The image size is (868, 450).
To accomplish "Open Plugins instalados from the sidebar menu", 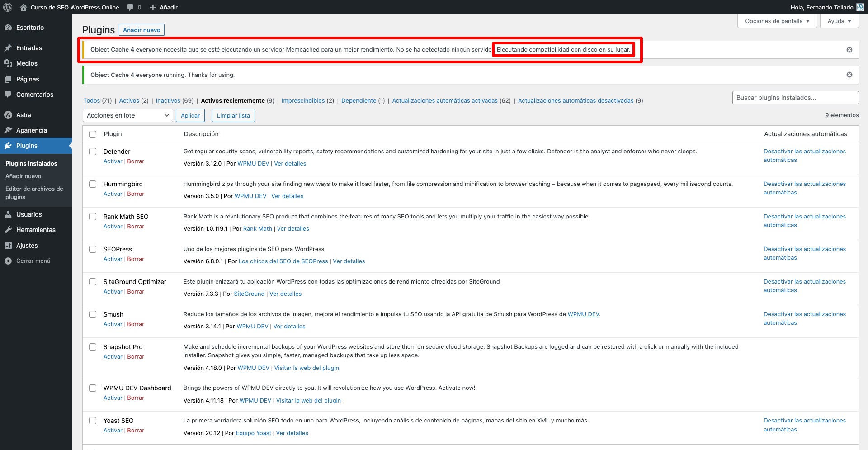I will tap(31, 163).
